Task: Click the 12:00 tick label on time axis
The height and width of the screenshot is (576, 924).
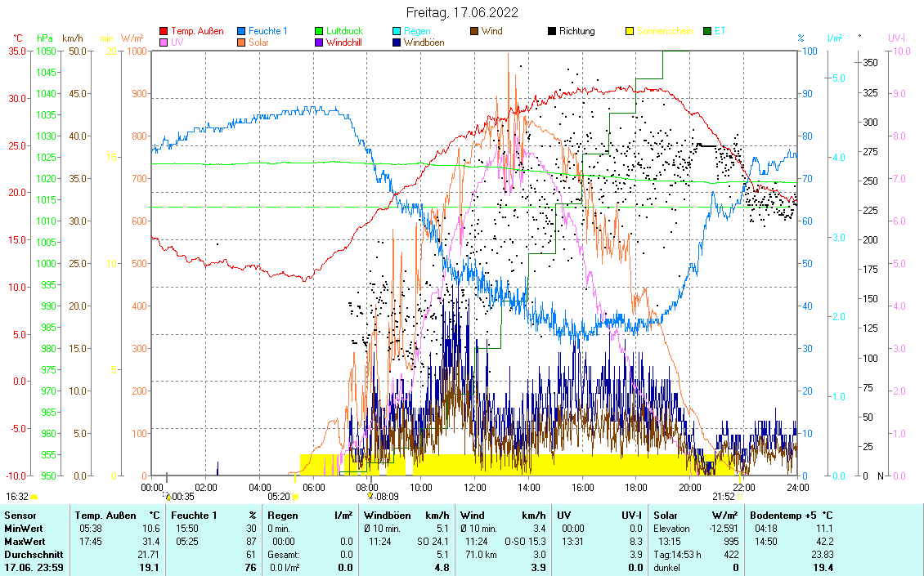Action: (474, 487)
